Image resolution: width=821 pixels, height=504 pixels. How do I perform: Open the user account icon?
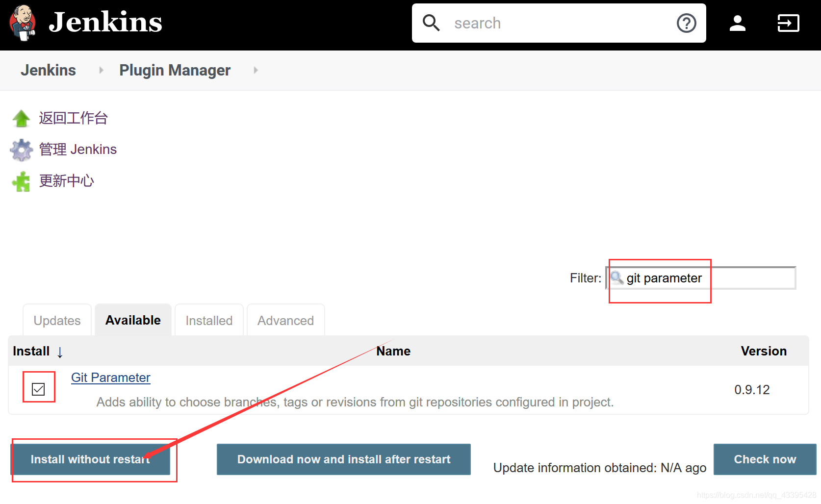pos(737,23)
